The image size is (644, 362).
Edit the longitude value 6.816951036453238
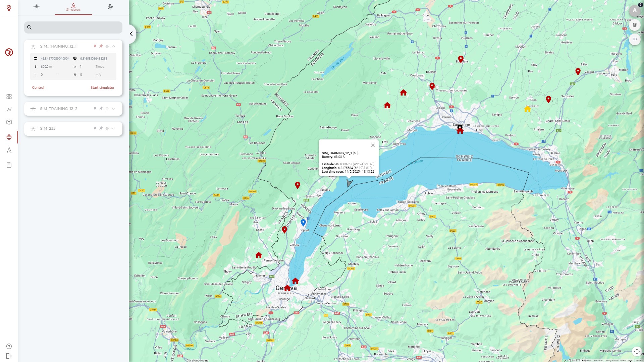[x=94, y=58]
